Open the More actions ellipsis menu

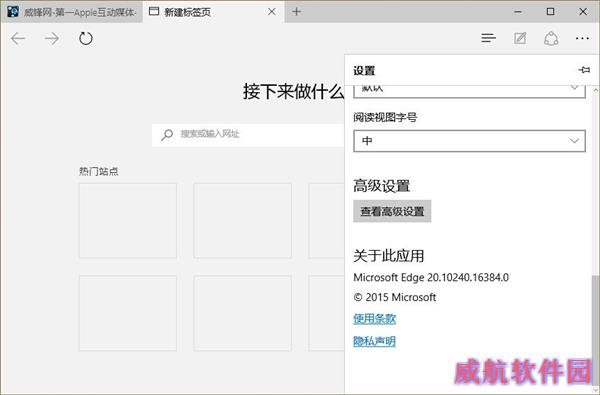[582, 38]
